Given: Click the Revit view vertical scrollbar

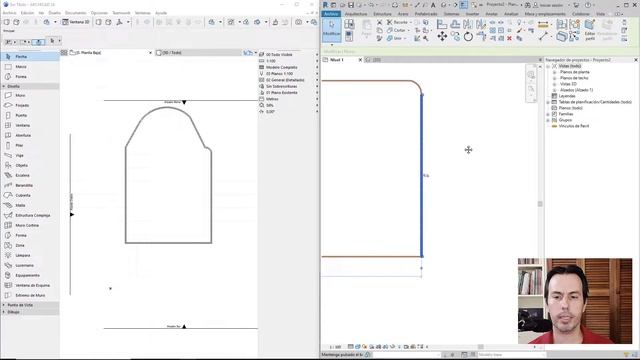Looking at the screenshot, I should [540, 204].
